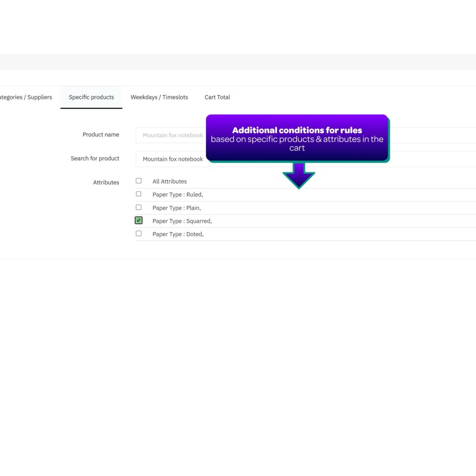
Task: Switch to Weekdays / Timeslots tab
Action: click(159, 97)
